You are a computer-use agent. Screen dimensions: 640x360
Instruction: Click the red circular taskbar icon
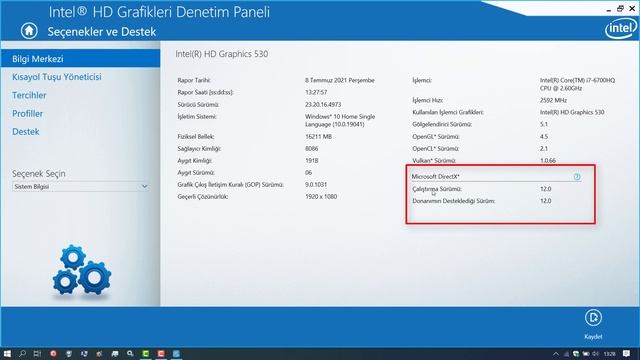(53, 353)
